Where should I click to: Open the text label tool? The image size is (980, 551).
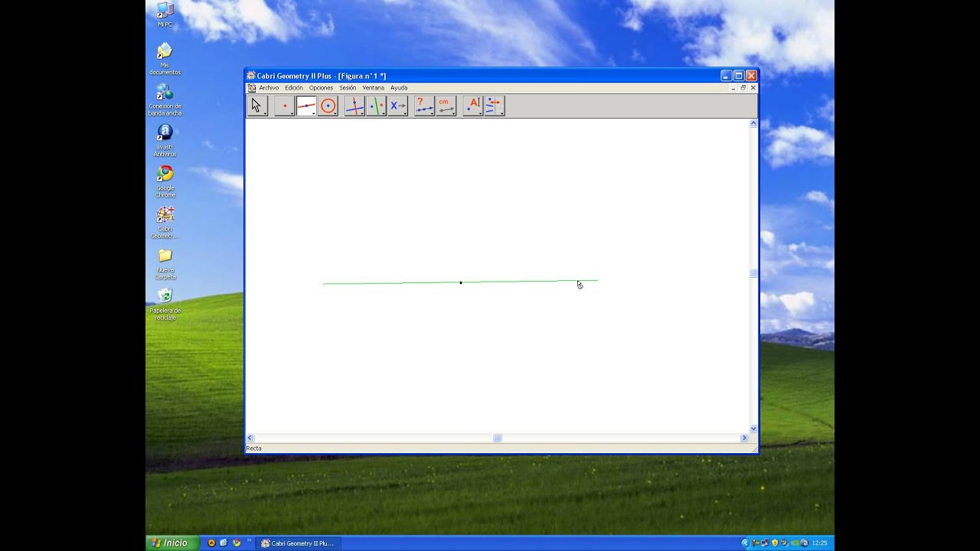(473, 106)
